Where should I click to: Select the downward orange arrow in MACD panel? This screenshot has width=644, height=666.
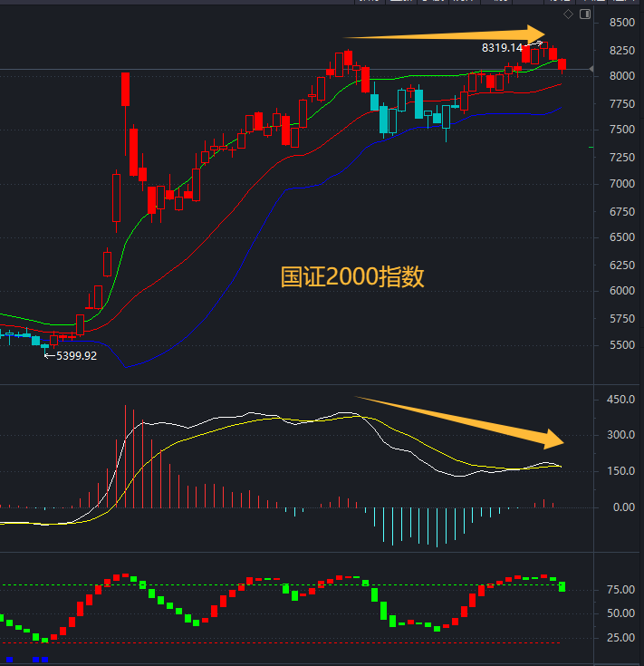pos(462,421)
